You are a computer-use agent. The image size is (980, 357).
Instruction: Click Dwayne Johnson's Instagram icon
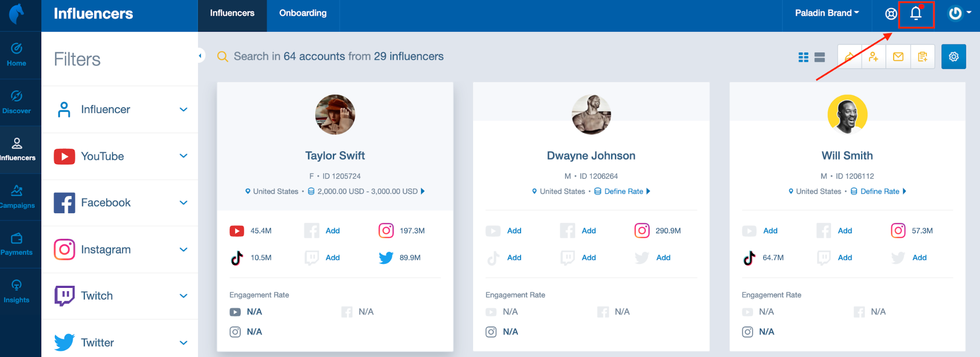642,230
